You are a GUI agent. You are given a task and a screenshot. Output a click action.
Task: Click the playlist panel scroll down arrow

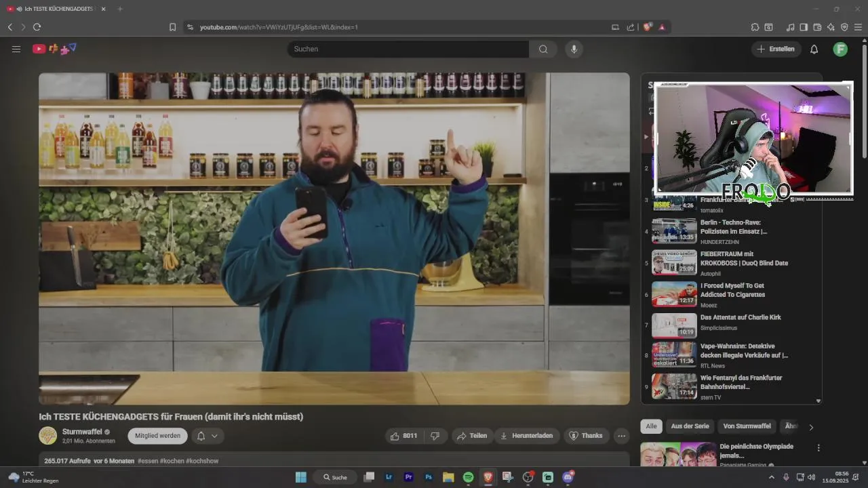(x=818, y=401)
